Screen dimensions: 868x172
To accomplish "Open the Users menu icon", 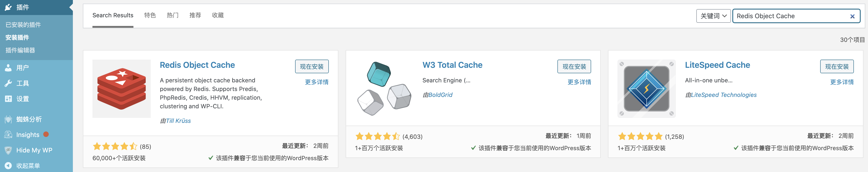I will (x=8, y=68).
